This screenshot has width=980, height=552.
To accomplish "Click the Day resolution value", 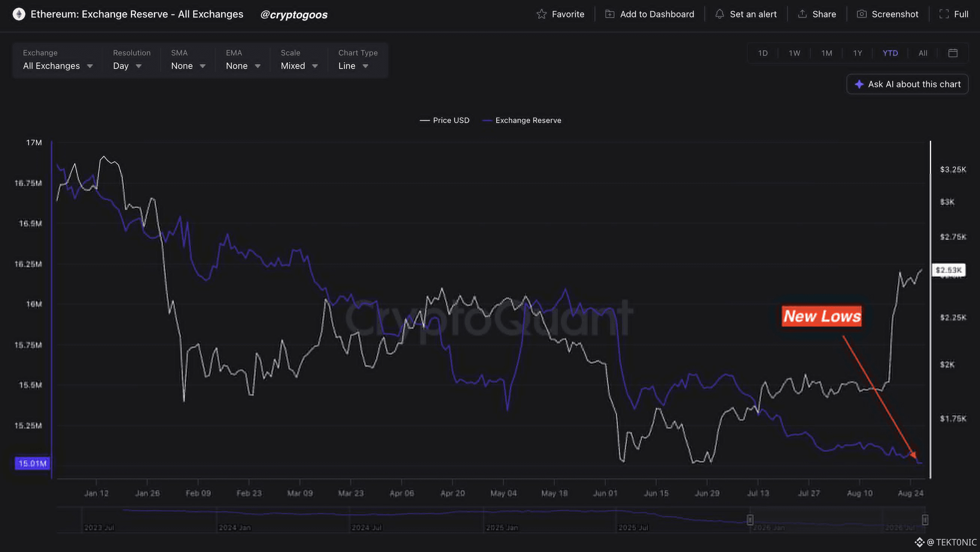I will [x=121, y=66].
